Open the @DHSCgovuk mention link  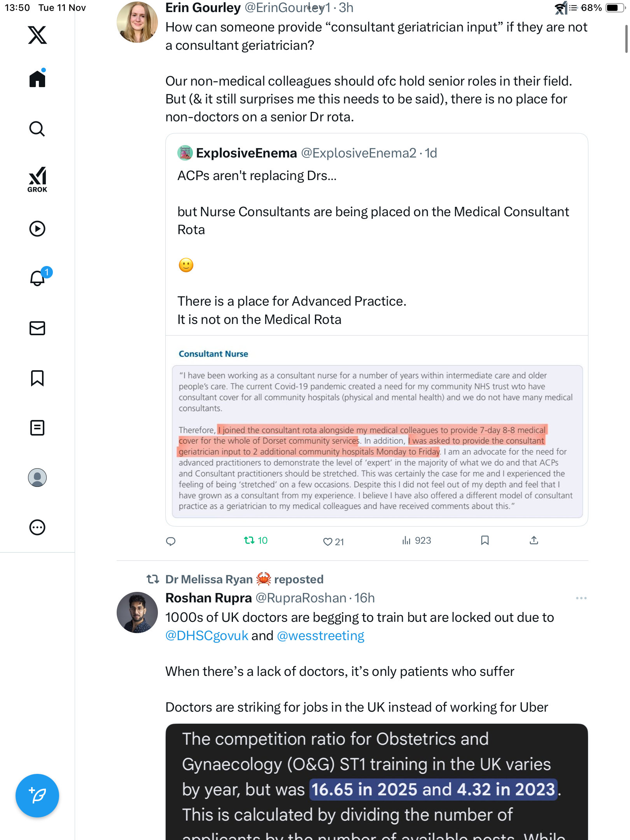206,635
